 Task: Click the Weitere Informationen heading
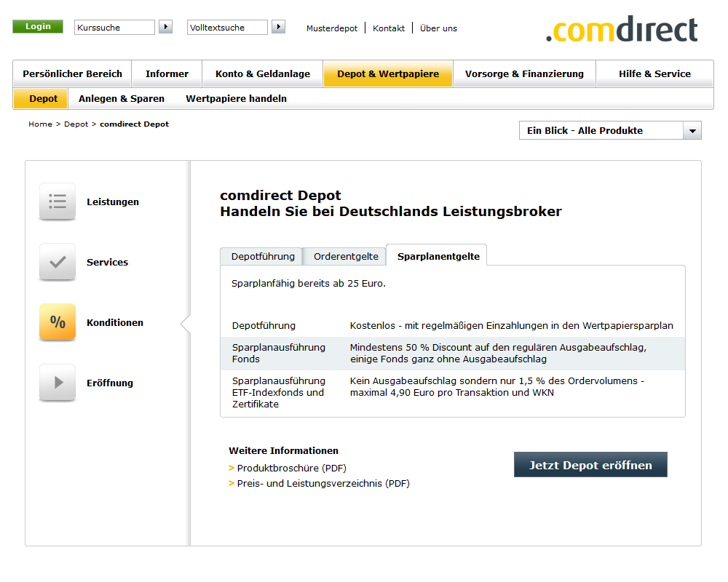coord(284,450)
